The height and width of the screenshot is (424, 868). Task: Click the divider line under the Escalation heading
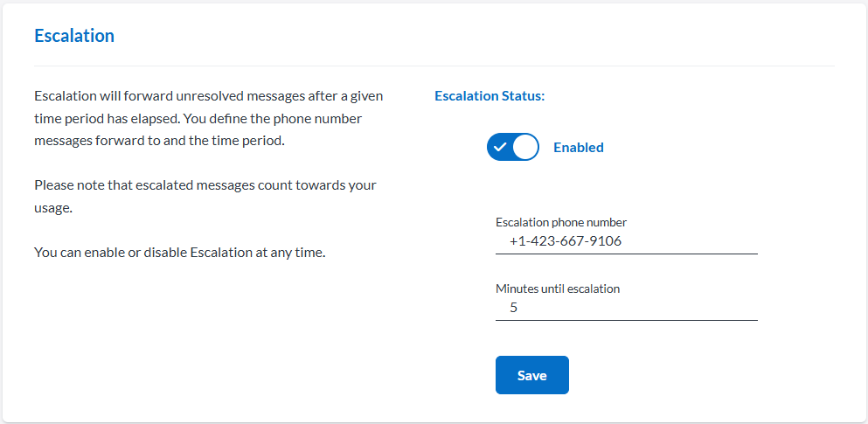click(x=434, y=66)
